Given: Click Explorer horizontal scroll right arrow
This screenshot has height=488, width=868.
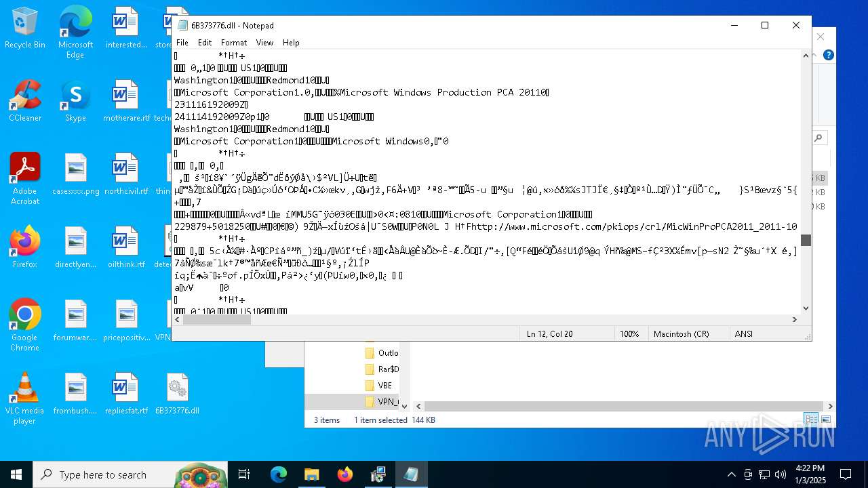Looking at the screenshot, I should (x=830, y=406).
